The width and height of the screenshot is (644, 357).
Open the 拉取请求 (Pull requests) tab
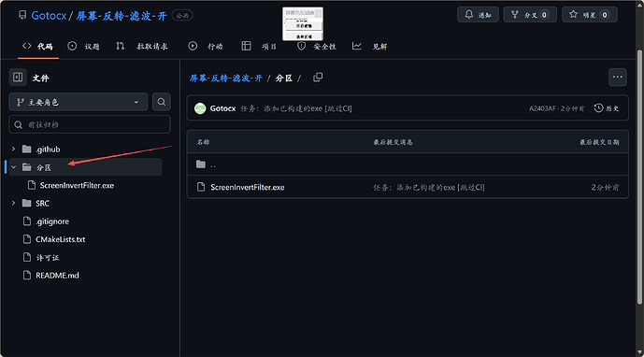click(142, 47)
